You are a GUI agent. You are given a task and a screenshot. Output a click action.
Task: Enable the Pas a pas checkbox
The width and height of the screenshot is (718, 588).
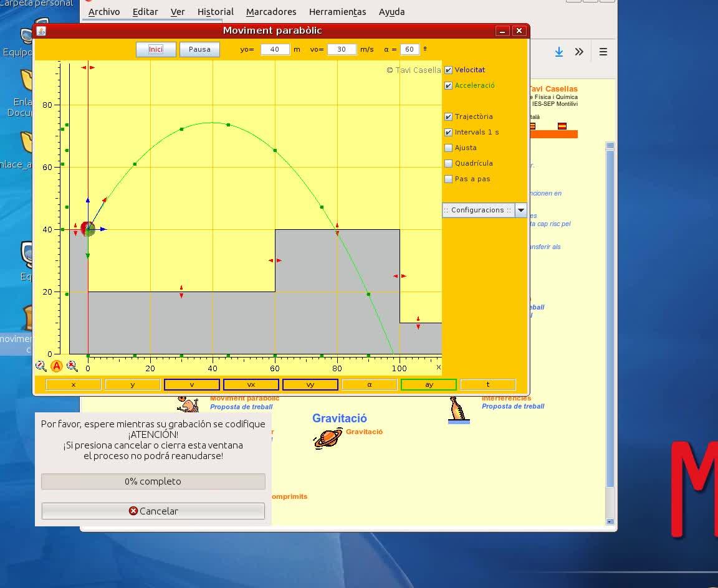pos(448,179)
